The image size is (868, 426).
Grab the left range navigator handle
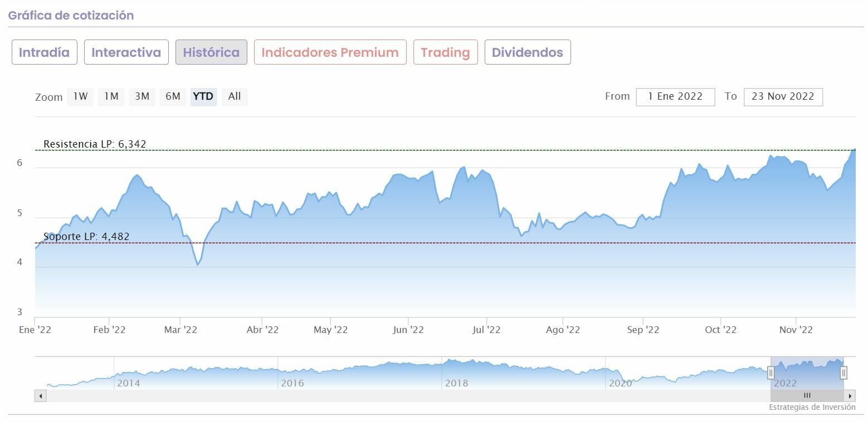pos(771,373)
